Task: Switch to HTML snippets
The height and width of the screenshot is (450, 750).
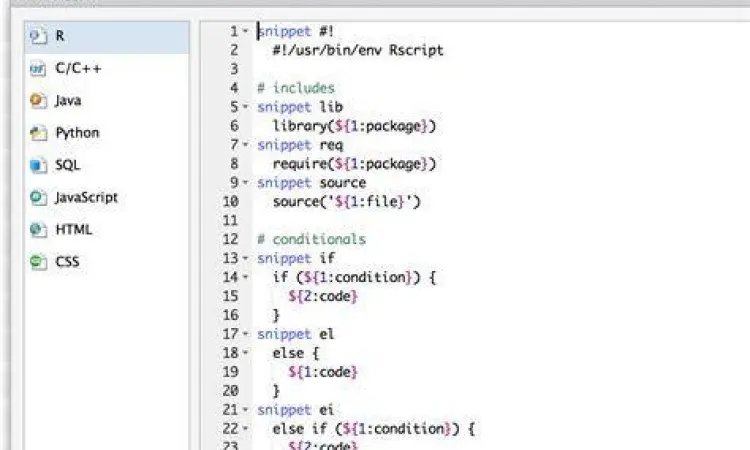Action: pyautogui.click(x=107, y=230)
